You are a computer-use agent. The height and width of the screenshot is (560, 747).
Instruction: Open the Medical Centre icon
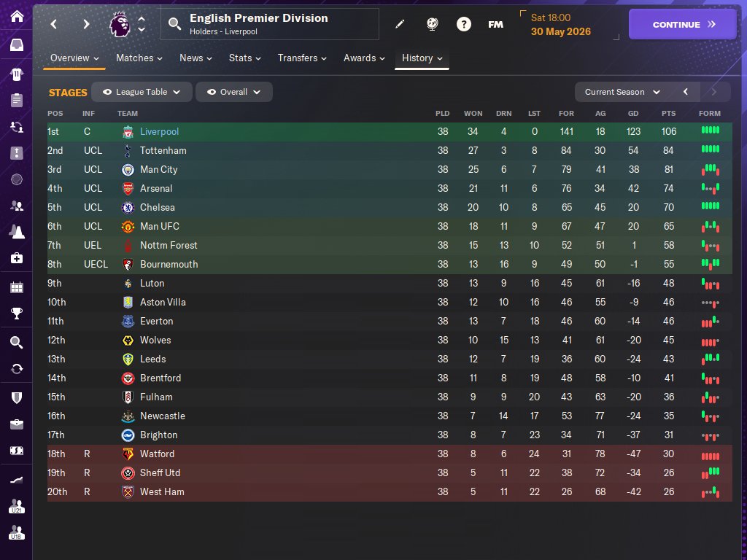(x=16, y=258)
